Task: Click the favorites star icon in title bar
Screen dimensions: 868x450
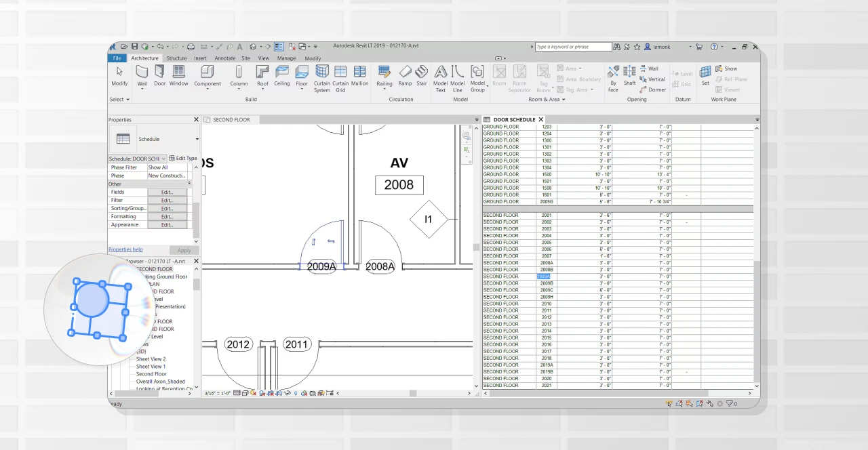Action: [637, 47]
